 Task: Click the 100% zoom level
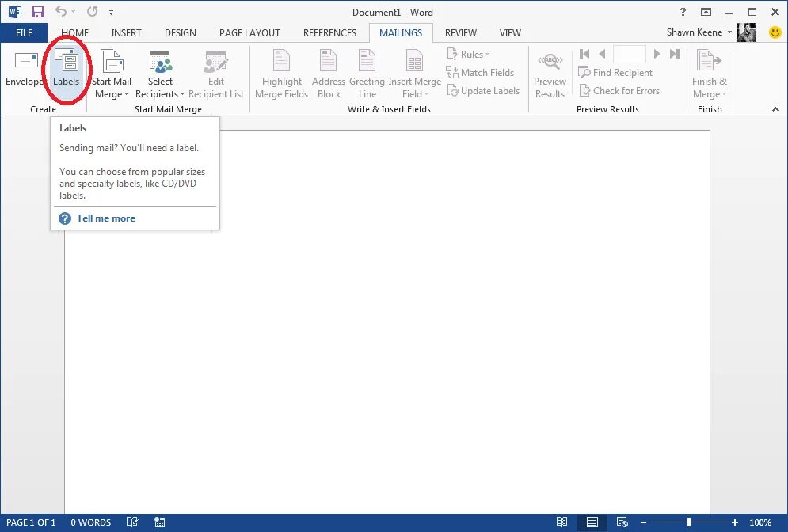pos(760,522)
